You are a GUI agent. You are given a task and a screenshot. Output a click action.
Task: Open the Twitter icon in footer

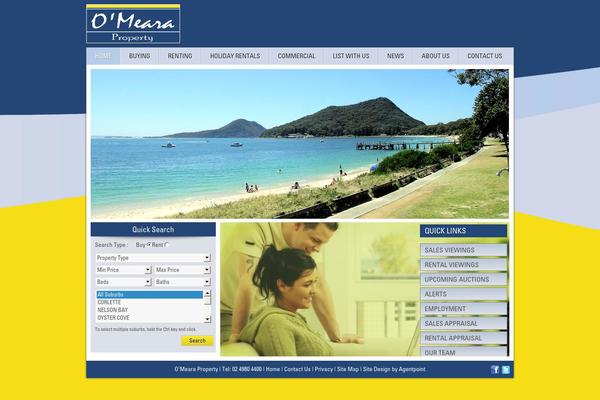pos(506,369)
